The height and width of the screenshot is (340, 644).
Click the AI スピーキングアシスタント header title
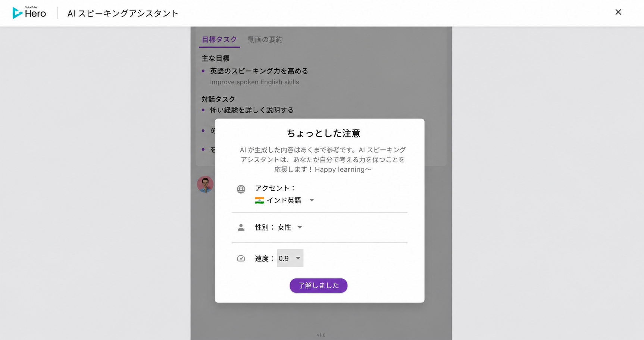[123, 13]
